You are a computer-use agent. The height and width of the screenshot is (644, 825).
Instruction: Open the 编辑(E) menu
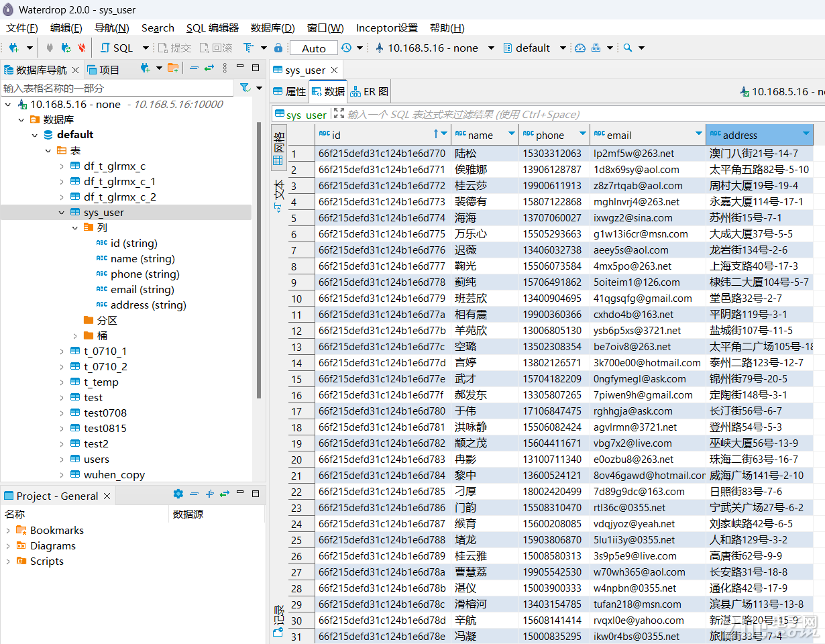click(x=66, y=28)
